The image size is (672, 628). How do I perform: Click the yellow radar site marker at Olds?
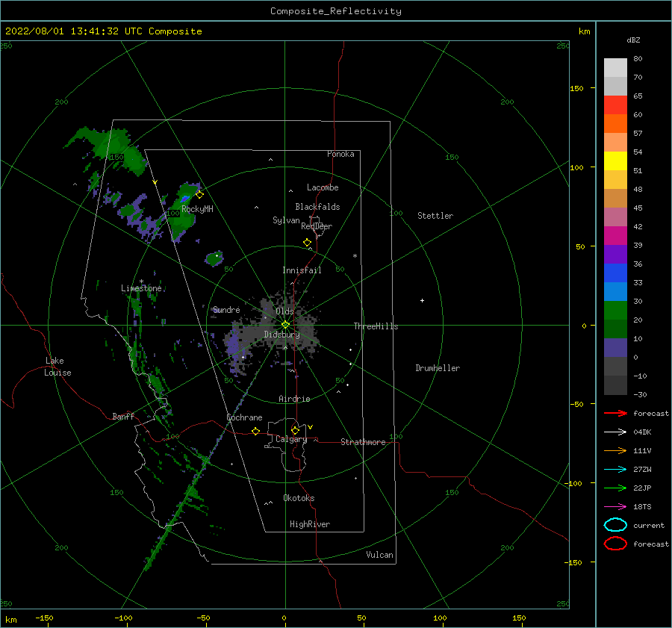[285, 325]
